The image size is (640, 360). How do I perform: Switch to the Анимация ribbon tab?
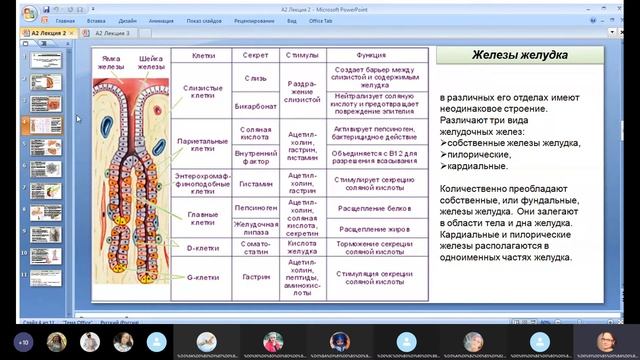[161, 21]
